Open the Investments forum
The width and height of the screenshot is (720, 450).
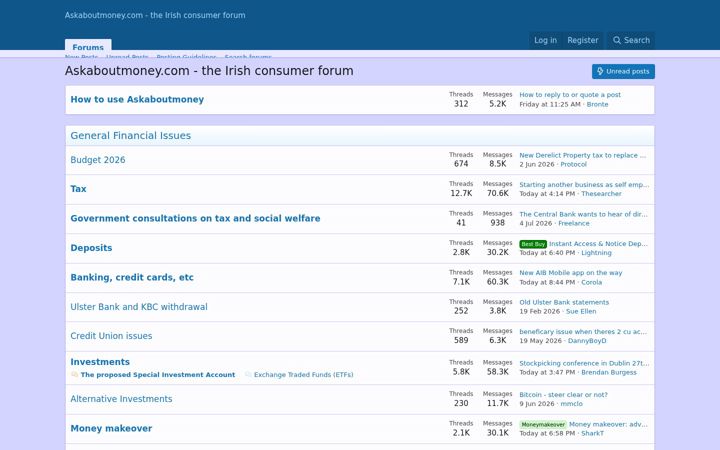(100, 362)
